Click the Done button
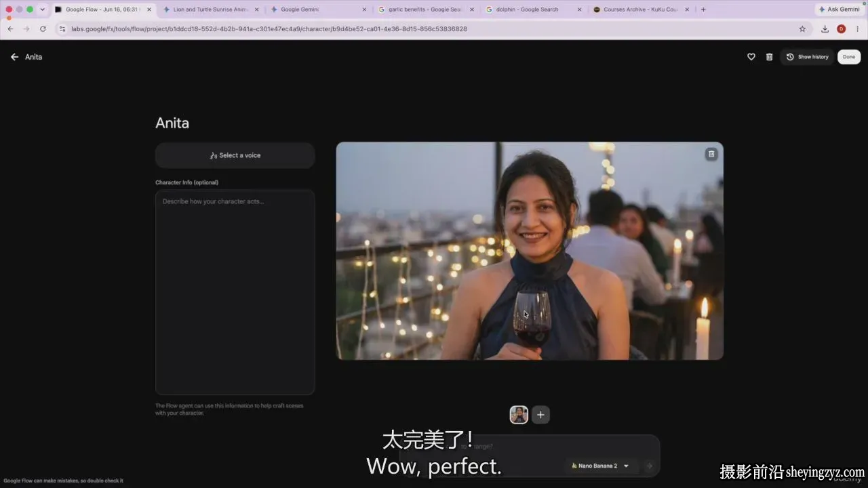The height and width of the screenshot is (488, 868). (x=849, y=57)
